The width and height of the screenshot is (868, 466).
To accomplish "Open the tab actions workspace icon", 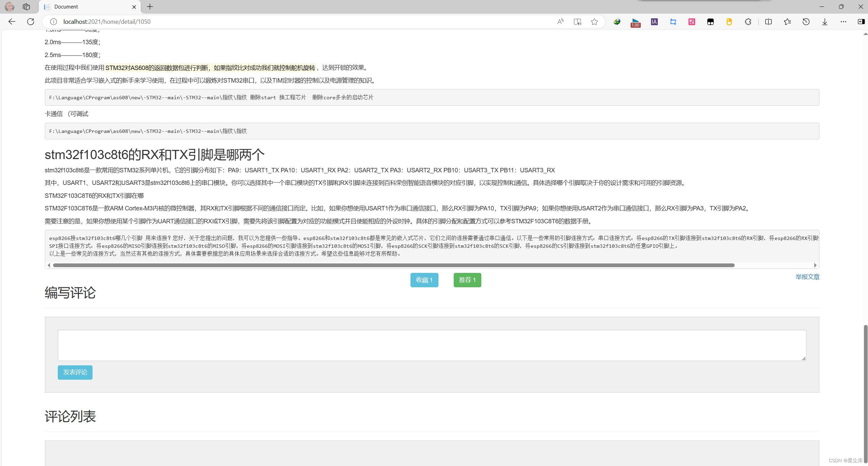I will pyautogui.click(x=26, y=6).
